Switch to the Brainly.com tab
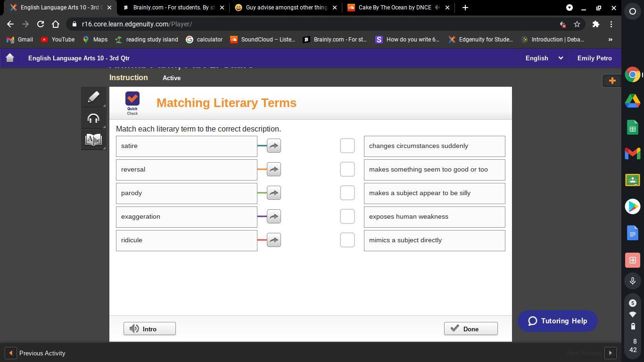 pos(173,8)
